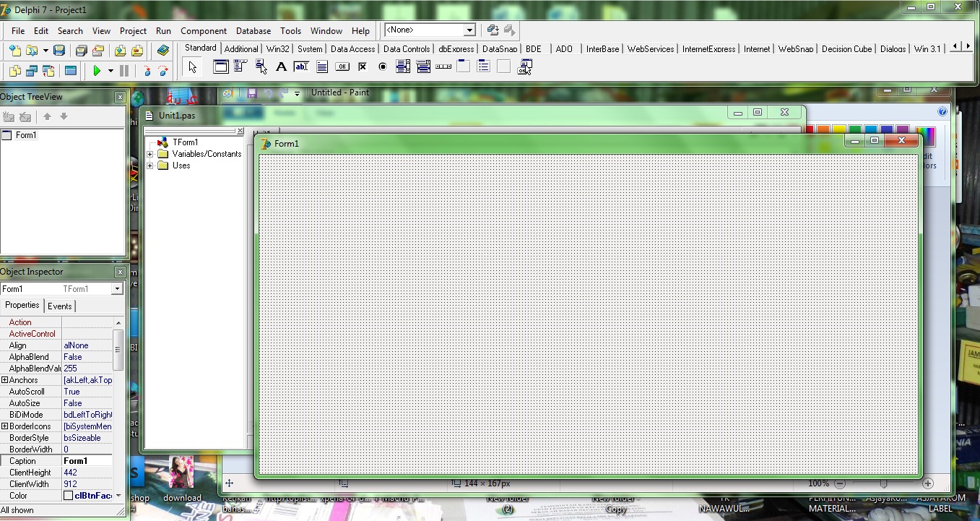Switch to the Events tab in Object Inspector
980x521 pixels.
60,306
